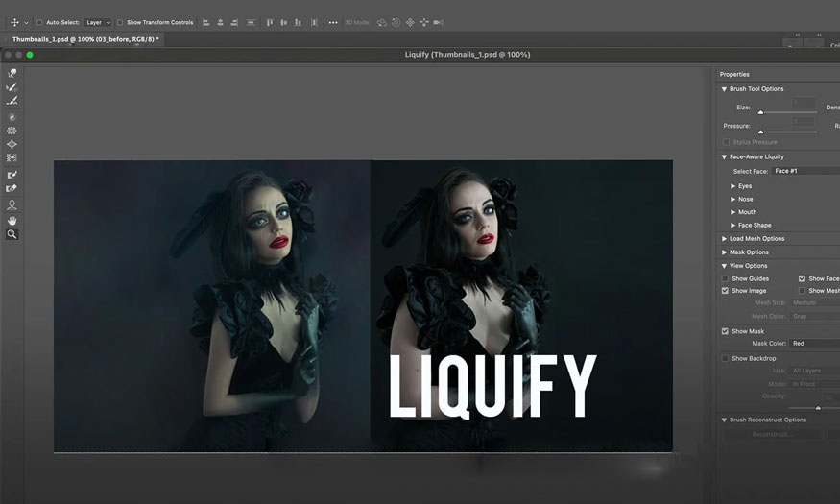Click the align left edges icon
Screen dimensions: 840x504
(205, 22)
